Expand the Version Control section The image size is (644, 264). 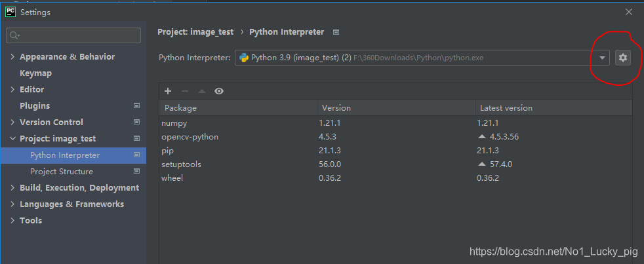(x=12, y=123)
